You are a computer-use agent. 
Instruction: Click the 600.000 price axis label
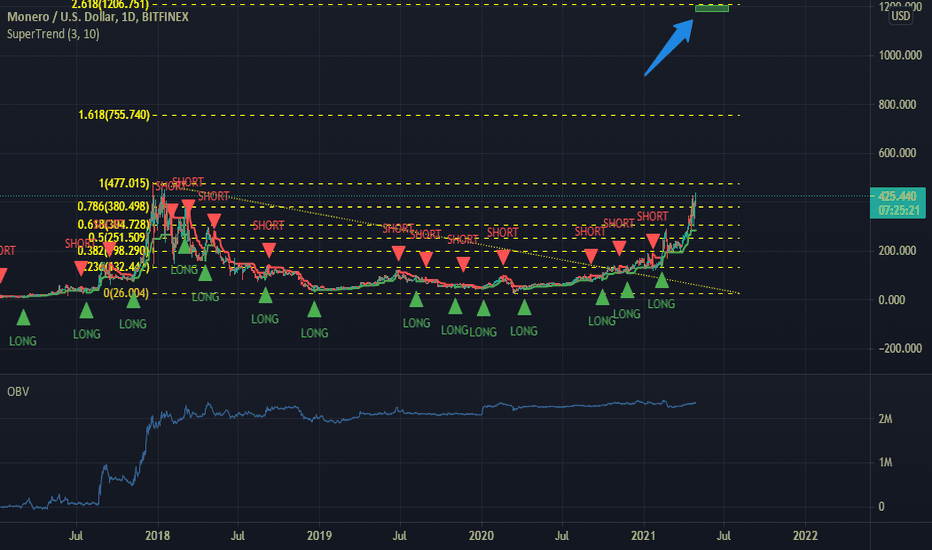[x=897, y=153]
